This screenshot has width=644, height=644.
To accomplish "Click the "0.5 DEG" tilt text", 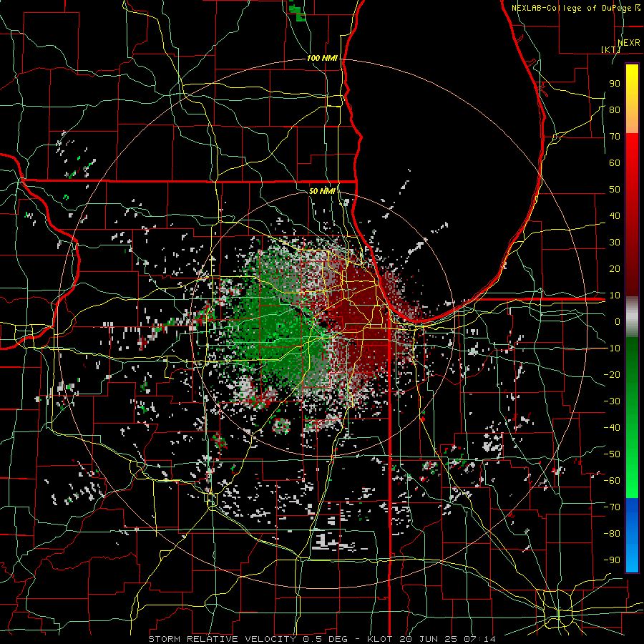I will click(325, 639).
